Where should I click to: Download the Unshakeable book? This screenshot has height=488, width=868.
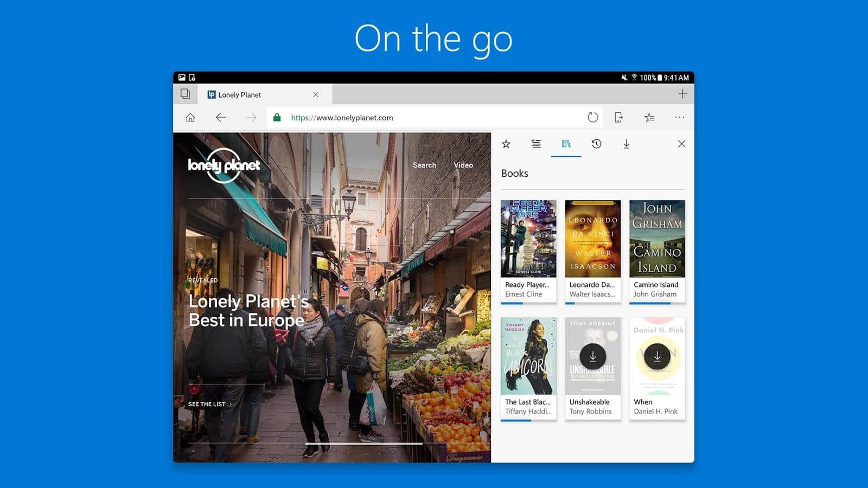(x=592, y=357)
